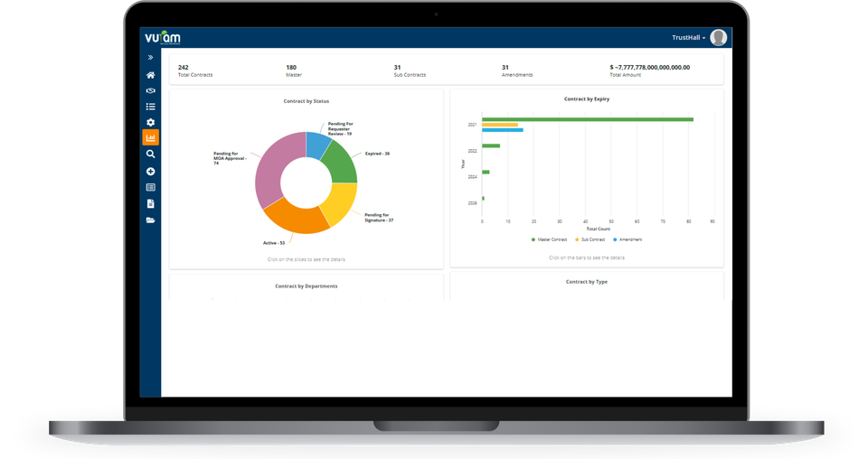Screen dimensions: 868x459
Task: Click the mauve Pending for MOA Approval slice
Action: click(x=277, y=166)
